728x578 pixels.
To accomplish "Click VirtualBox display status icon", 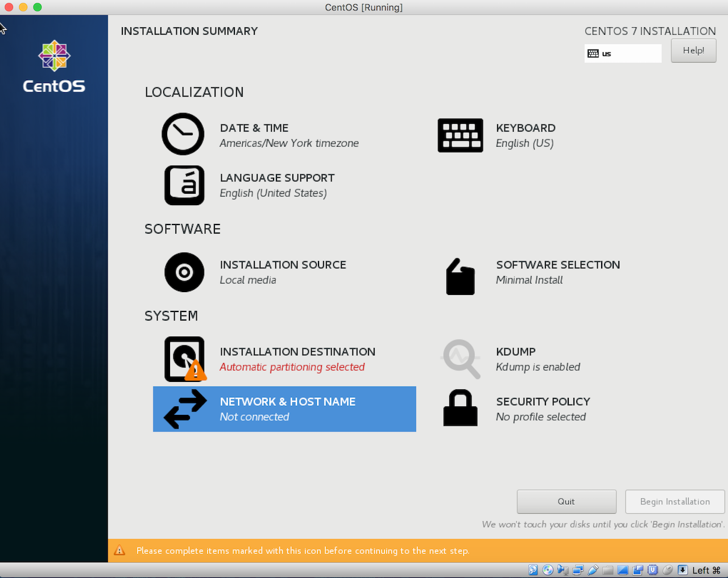I will click(x=623, y=570).
